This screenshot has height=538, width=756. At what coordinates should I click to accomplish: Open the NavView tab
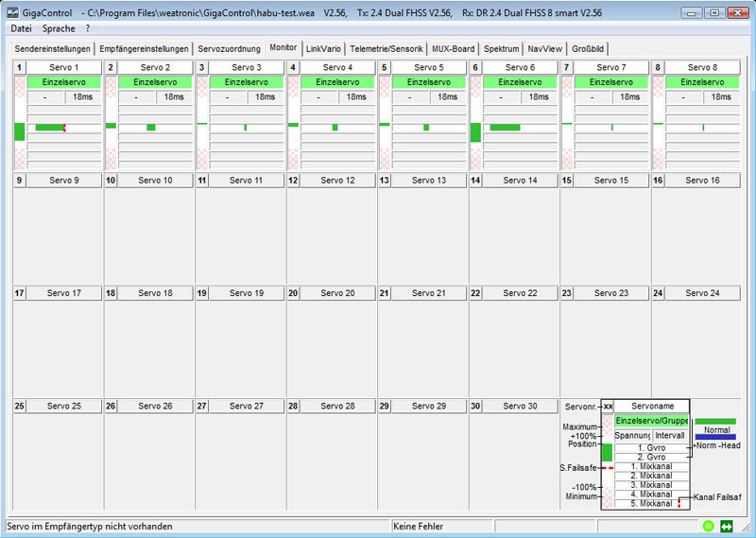[x=545, y=49]
